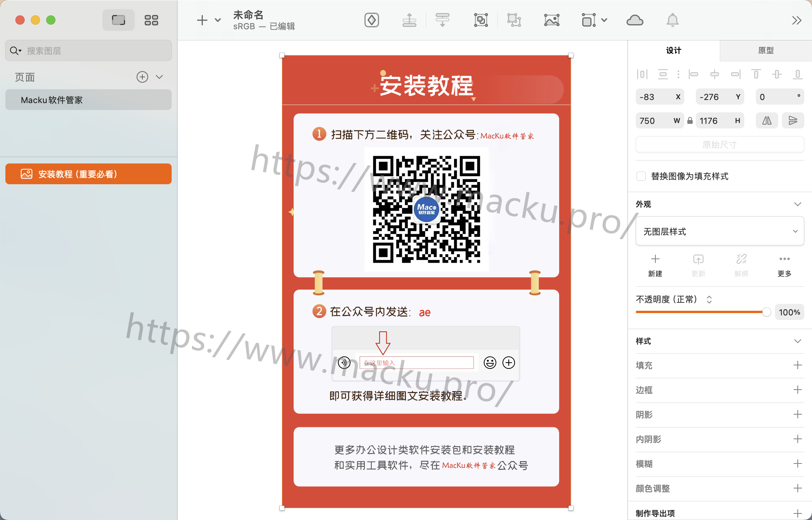Collapse the pages list chevron
Screen dimensions: 812x520
159,77
